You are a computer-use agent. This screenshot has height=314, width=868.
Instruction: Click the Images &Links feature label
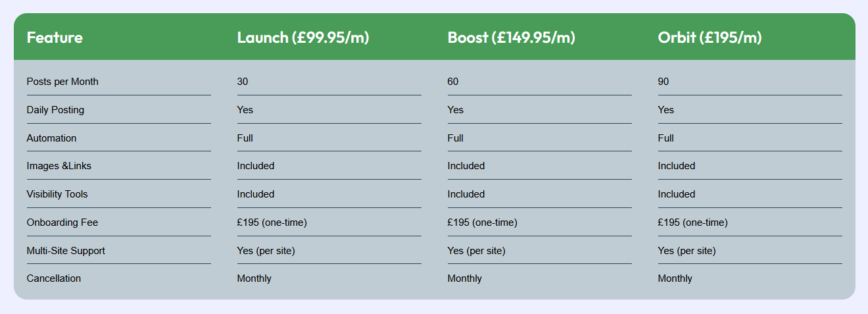tap(59, 166)
